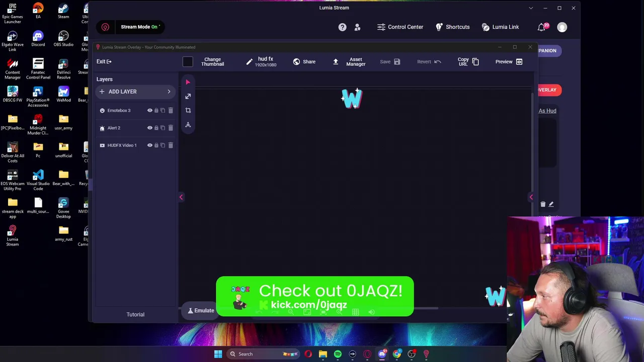Open Google Chrome from the taskbar
644x362 pixels.
[397, 354]
